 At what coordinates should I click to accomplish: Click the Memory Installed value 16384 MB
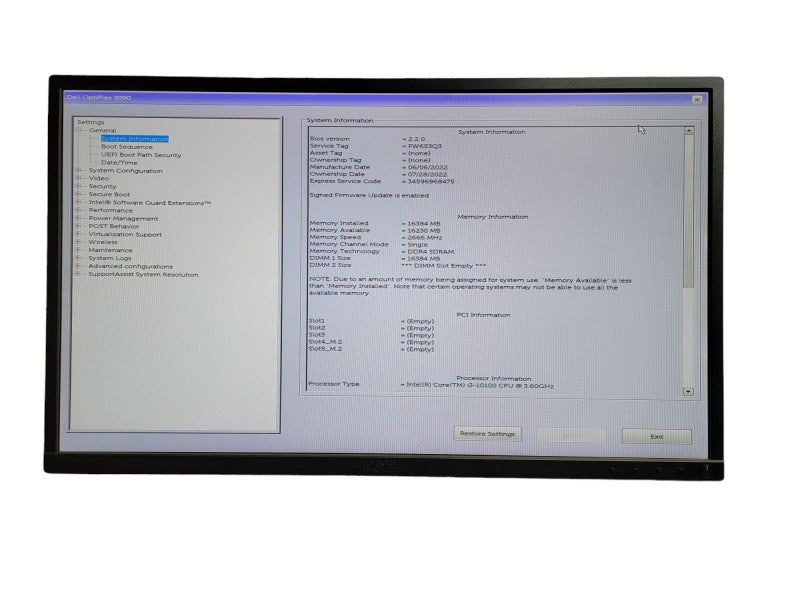pos(423,223)
